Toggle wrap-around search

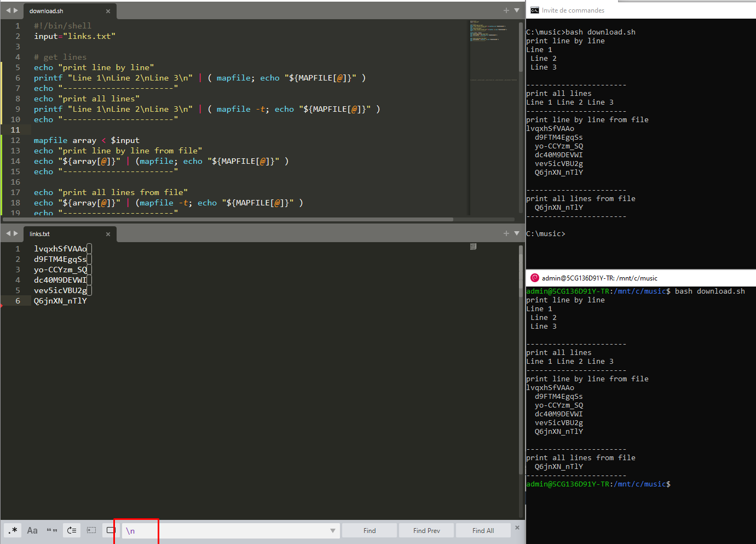click(x=72, y=530)
